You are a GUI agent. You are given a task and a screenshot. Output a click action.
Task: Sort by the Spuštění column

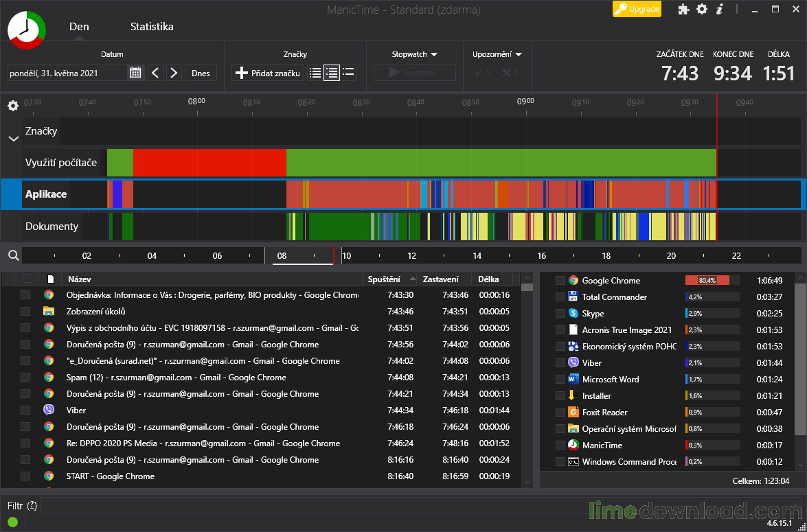(389, 279)
